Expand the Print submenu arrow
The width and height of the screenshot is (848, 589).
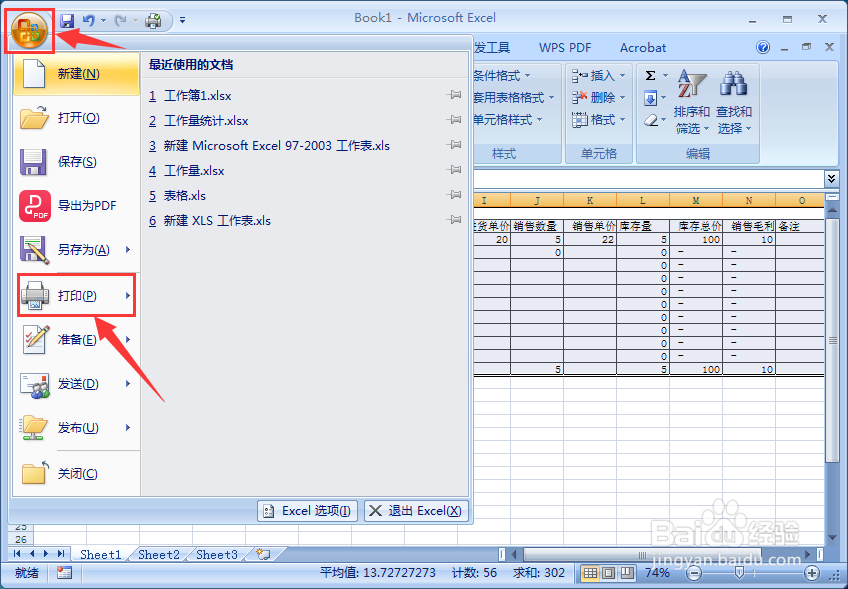pos(128,295)
